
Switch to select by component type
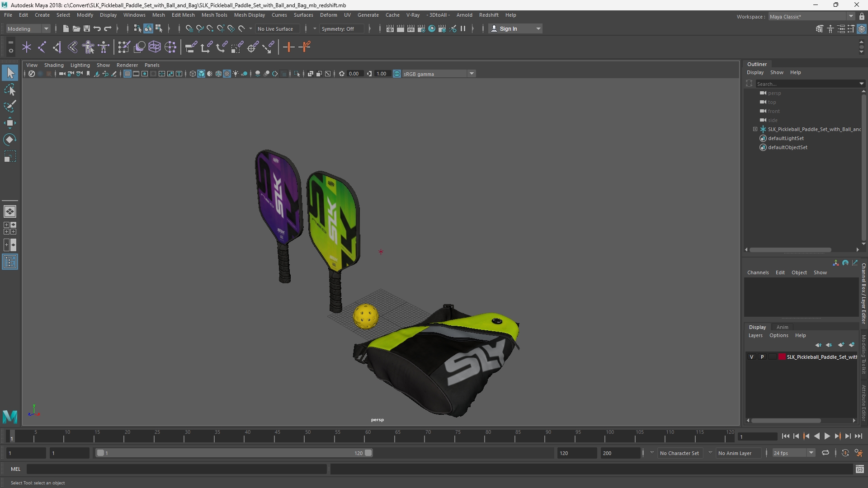[159, 28]
